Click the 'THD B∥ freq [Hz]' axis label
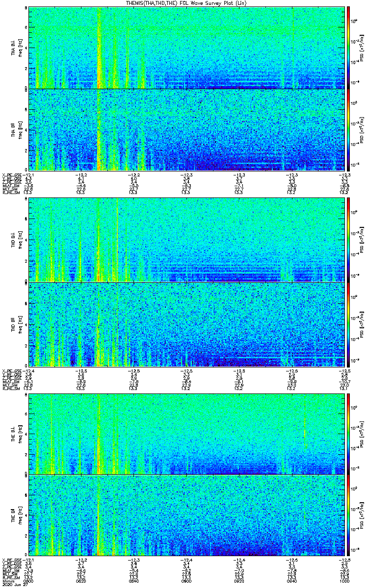The width and height of the screenshot is (368, 588). [16, 324]
